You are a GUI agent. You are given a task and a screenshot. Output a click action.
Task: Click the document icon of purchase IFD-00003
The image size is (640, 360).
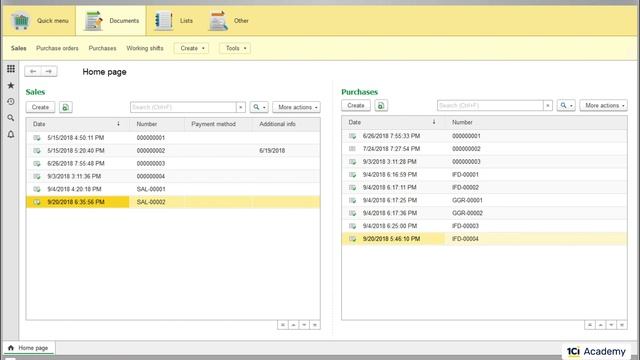(353, 226)
